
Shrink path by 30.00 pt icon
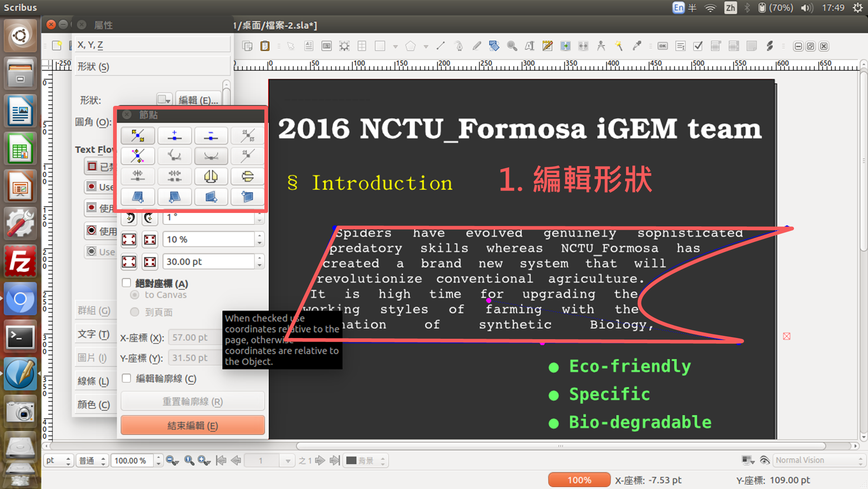(x=150, y=262)
